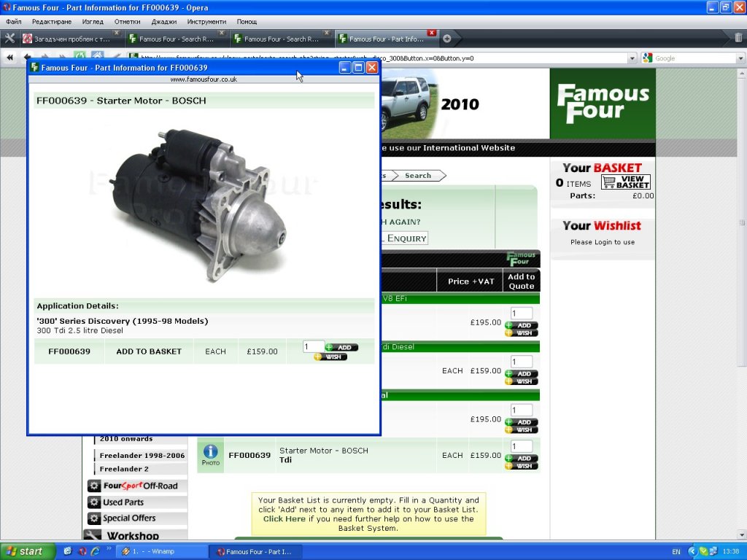Wish the bottom Starter Motor BOSCH Tdi item

[x=521, y=466]
